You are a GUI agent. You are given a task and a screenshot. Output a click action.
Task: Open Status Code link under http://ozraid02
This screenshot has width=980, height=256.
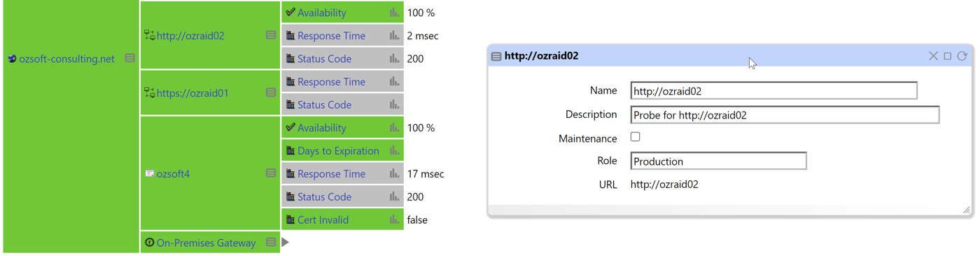coord(324,59)
